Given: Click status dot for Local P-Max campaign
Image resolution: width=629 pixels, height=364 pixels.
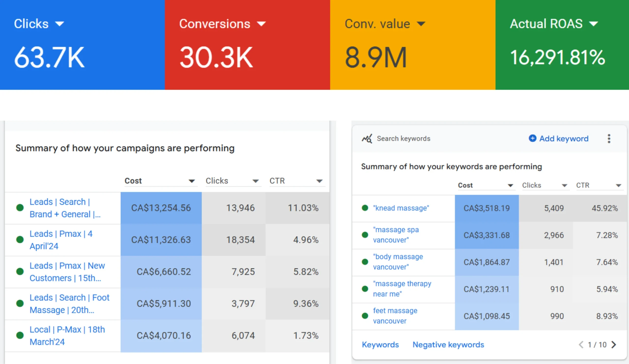Looking at the screenshot, I should tap(20, 335).
